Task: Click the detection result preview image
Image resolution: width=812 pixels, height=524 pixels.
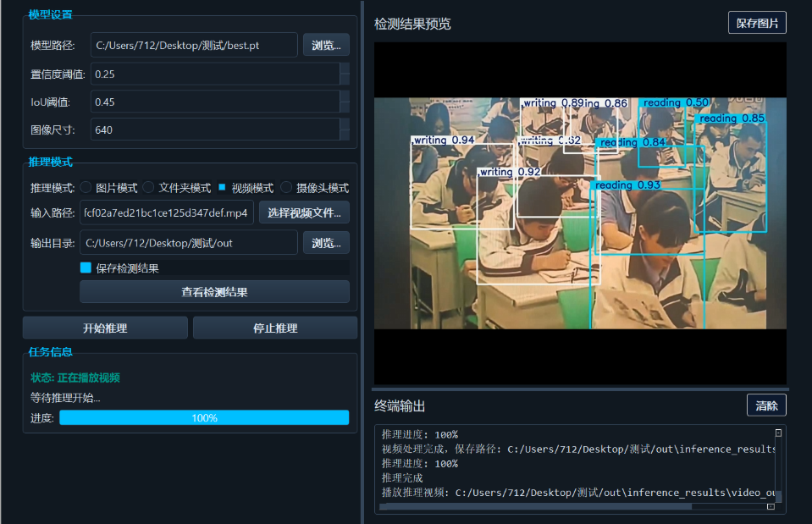Action: click(x=580, y=213)
